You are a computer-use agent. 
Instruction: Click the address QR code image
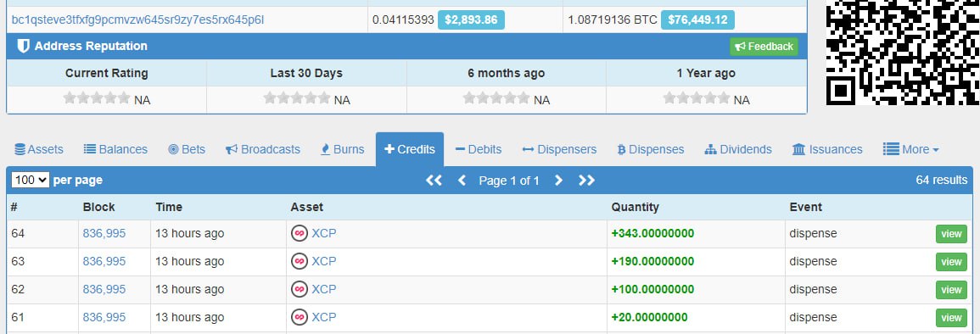(903, 53)
